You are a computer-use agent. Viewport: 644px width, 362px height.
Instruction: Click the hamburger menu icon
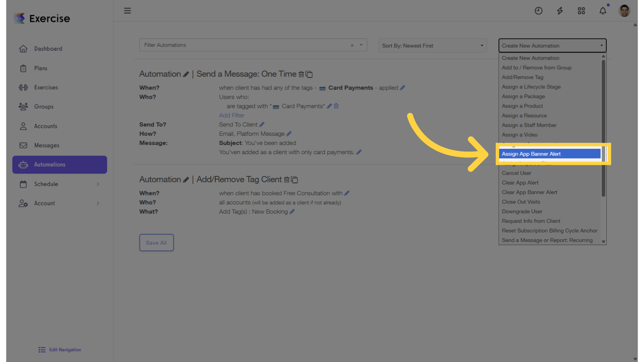(127, 10)
